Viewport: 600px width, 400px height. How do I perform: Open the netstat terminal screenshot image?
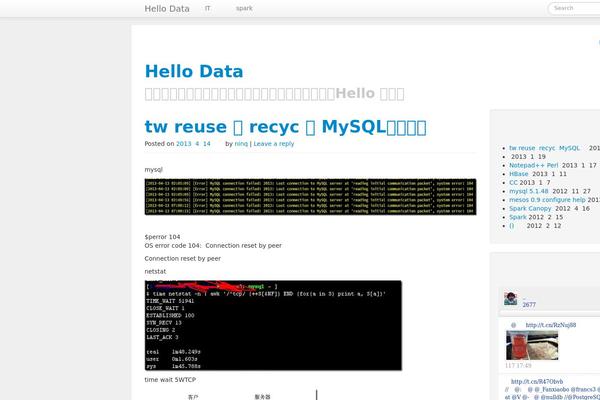coord(273,325)
